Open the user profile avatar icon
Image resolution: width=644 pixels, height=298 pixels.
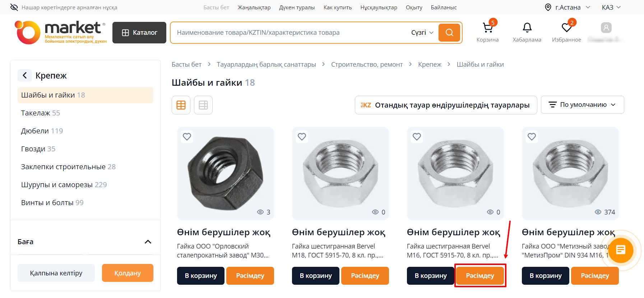pos(606,28)
